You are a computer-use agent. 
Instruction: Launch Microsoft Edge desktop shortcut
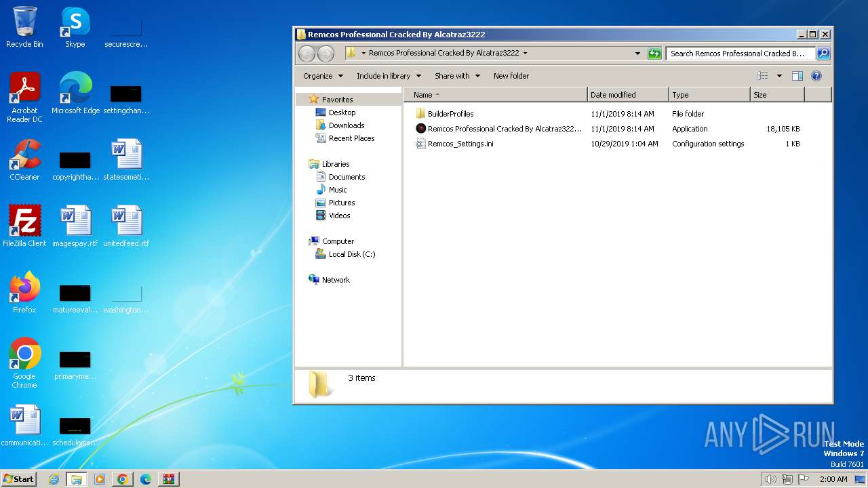point(75,94)
